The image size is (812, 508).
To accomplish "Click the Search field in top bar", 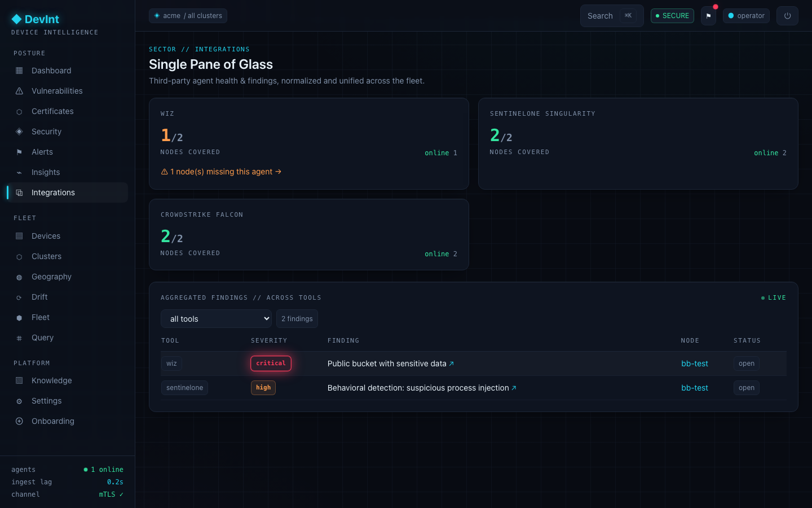I will [612, 16].
